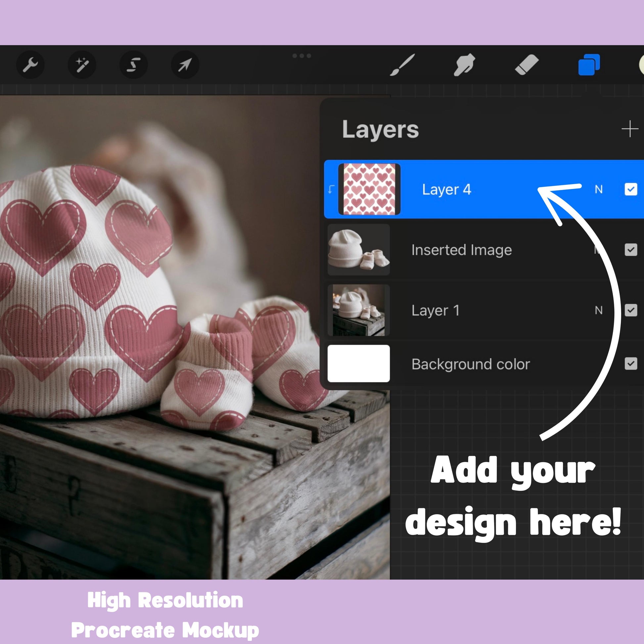Click the three-dot menu at top
The height and width of the screenshot is (644, 644).
coord(302,56)
